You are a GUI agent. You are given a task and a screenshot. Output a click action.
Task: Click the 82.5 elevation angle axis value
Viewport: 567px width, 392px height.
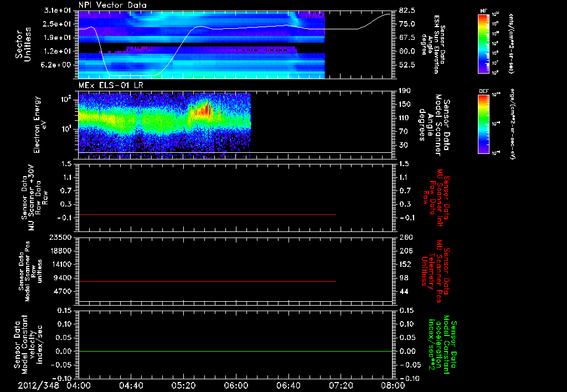pos(407,11)
